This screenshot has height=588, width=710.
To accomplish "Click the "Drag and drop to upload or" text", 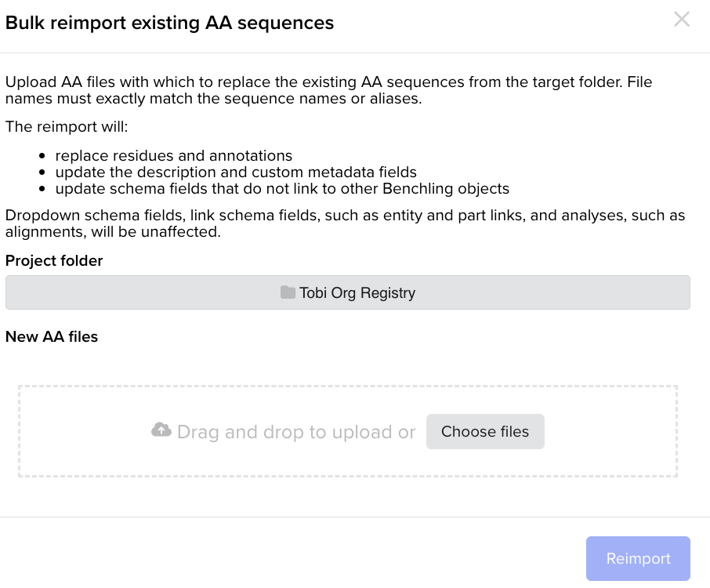I will [x=296, y=432].
